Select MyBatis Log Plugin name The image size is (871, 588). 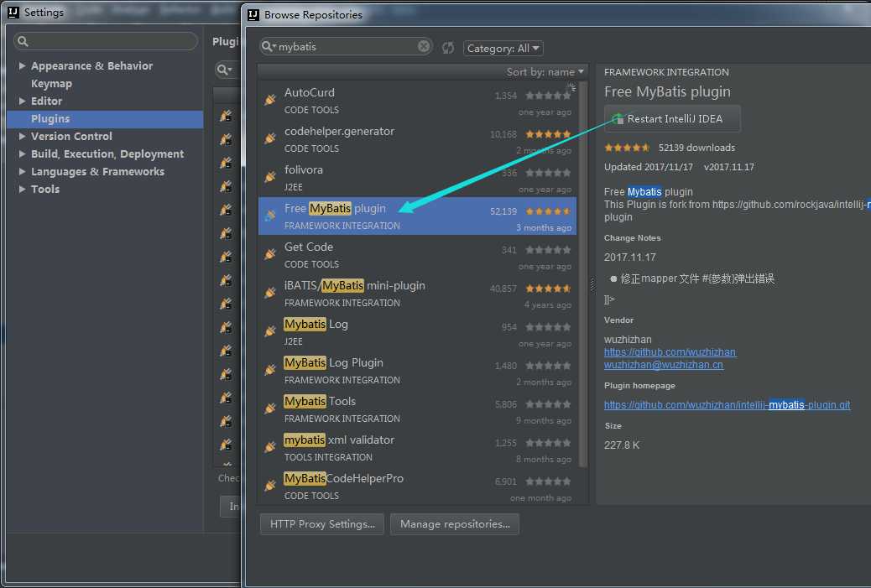click(x=333, y=362)
